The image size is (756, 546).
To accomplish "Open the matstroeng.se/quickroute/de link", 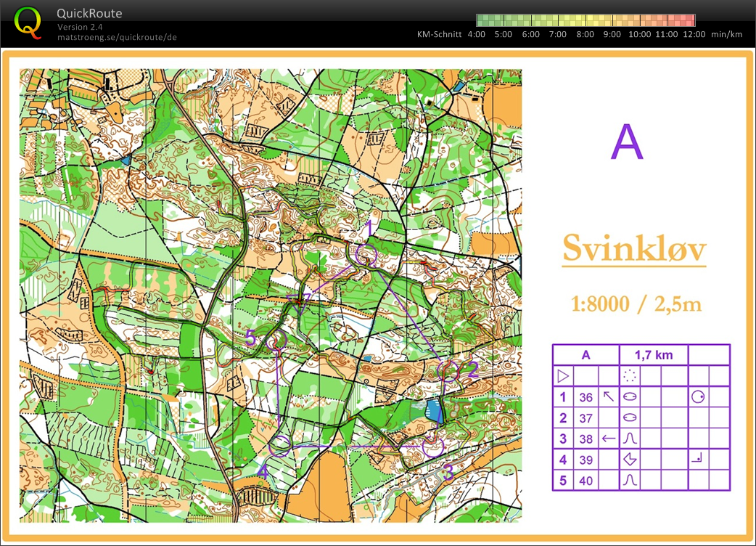I will coord(117,37).
